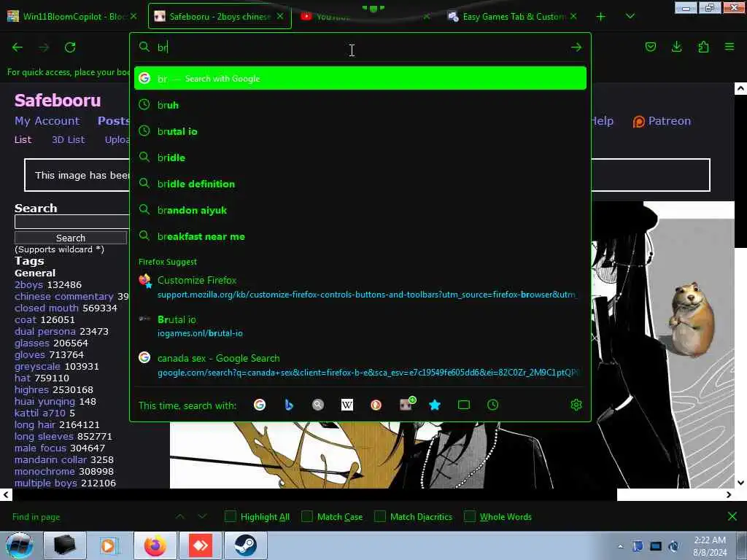Screen dimensions: 747x560
Task: Open the Firefox hamburger menu
Action: (x=729, y=47)
